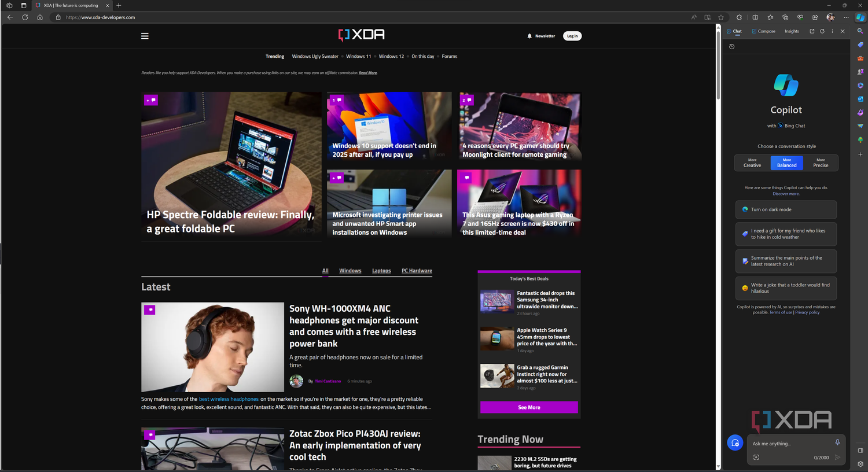Viewport: 868px width, 472px height.
Task: Toggle Split screen in Edge toolbar
Action: (x=755, y=17)
